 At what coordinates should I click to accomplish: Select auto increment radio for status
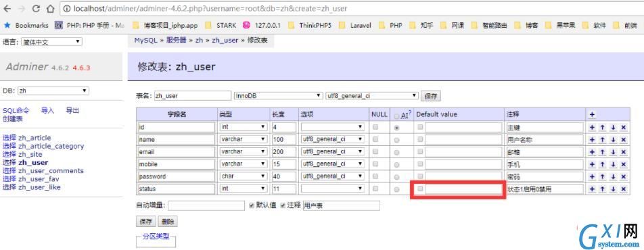[x=396, y=189]
